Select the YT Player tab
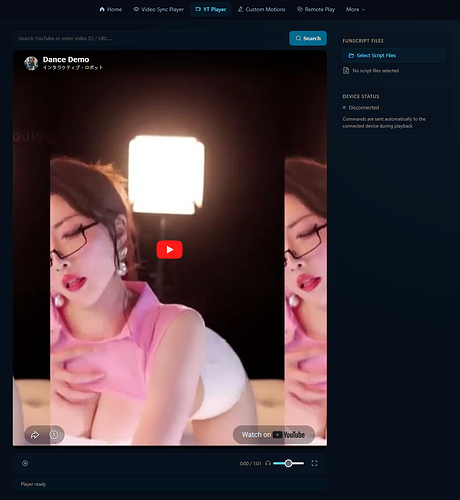Viewport: 460px width, 500px height. coord(211,9)
